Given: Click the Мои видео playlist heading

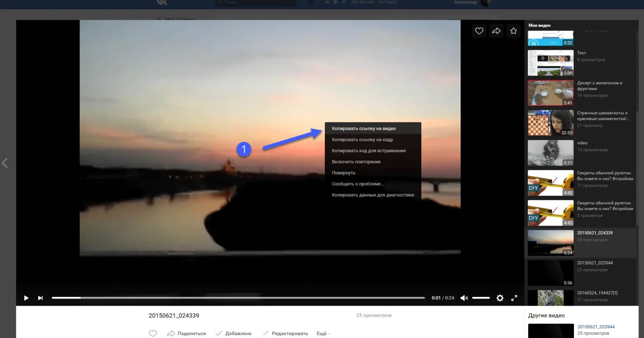Looking at the screenshot, I should (x=539, y=25).
